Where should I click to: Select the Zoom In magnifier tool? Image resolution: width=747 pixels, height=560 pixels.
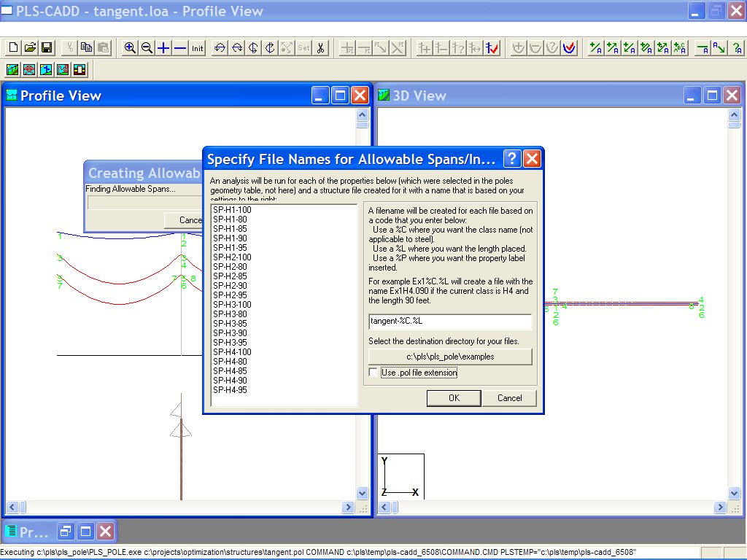pos(130,48)
